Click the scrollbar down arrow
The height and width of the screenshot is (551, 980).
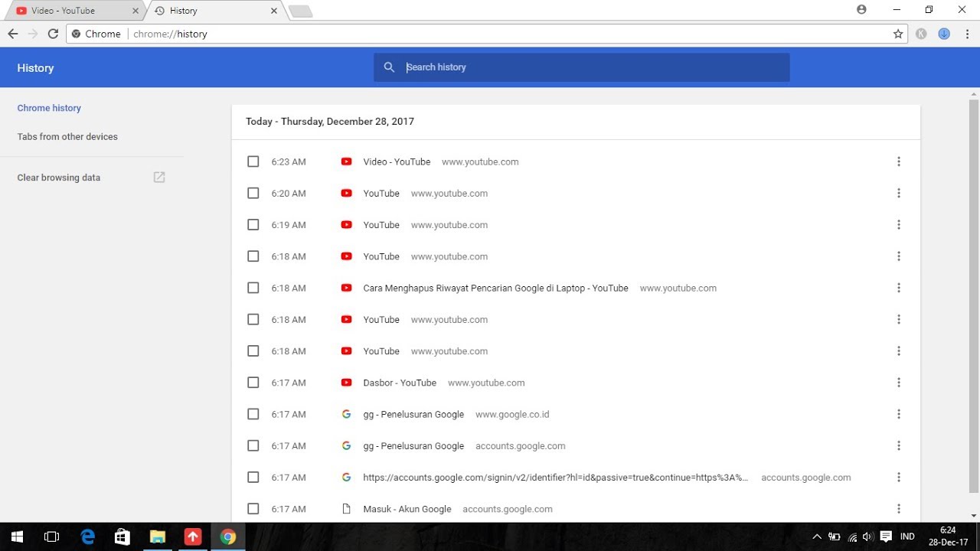pyautogui.click(x=974, y=516)
